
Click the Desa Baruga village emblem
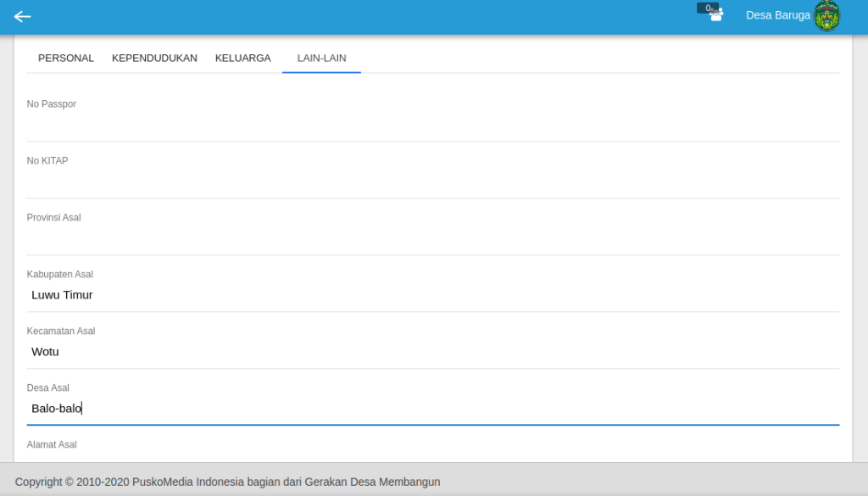click(x=826, y=16)
